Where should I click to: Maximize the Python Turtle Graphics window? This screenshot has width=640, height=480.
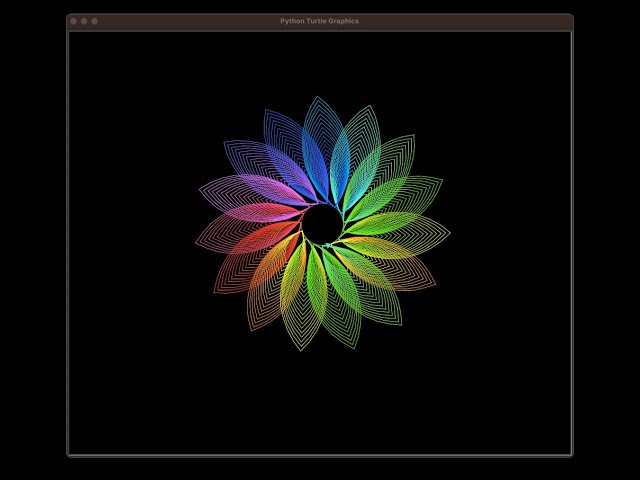95,21
